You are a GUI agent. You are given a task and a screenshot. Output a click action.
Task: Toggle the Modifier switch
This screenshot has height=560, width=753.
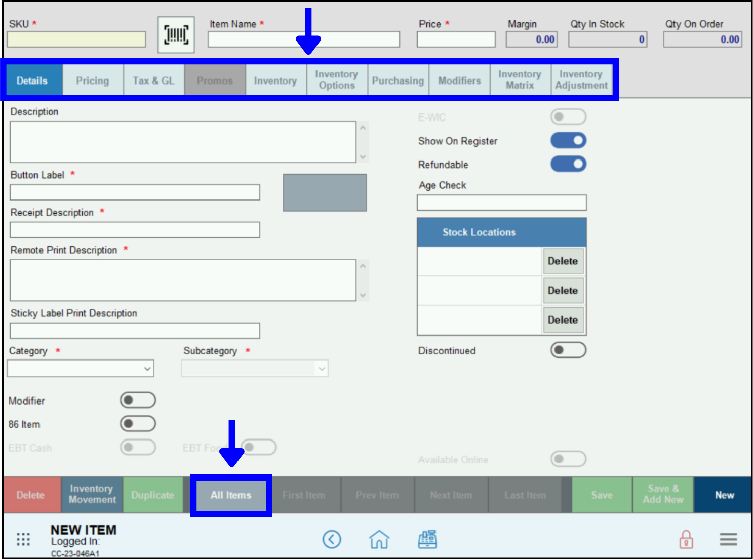click(x=138, y=400)
